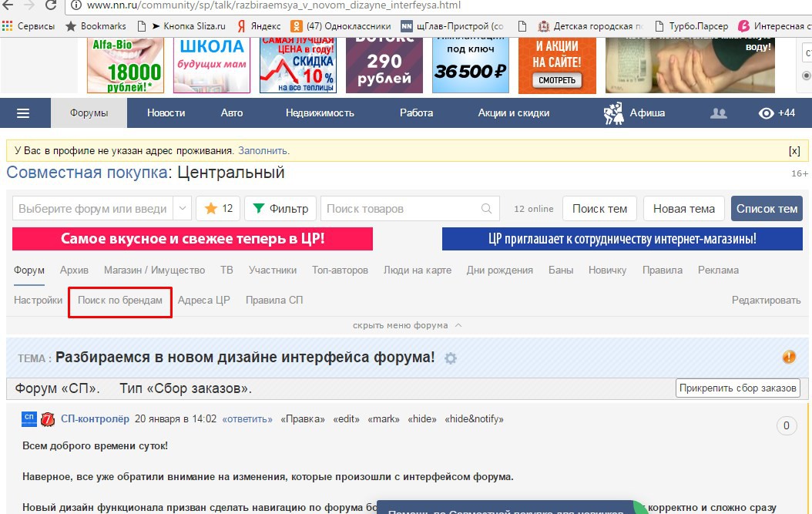Click the Поиск тем button

pos(599,208)
